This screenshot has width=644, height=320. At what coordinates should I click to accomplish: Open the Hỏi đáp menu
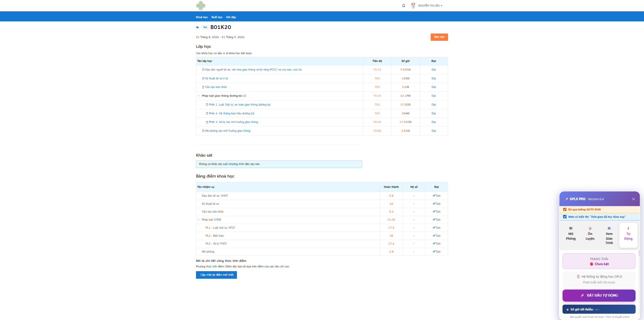231,17
